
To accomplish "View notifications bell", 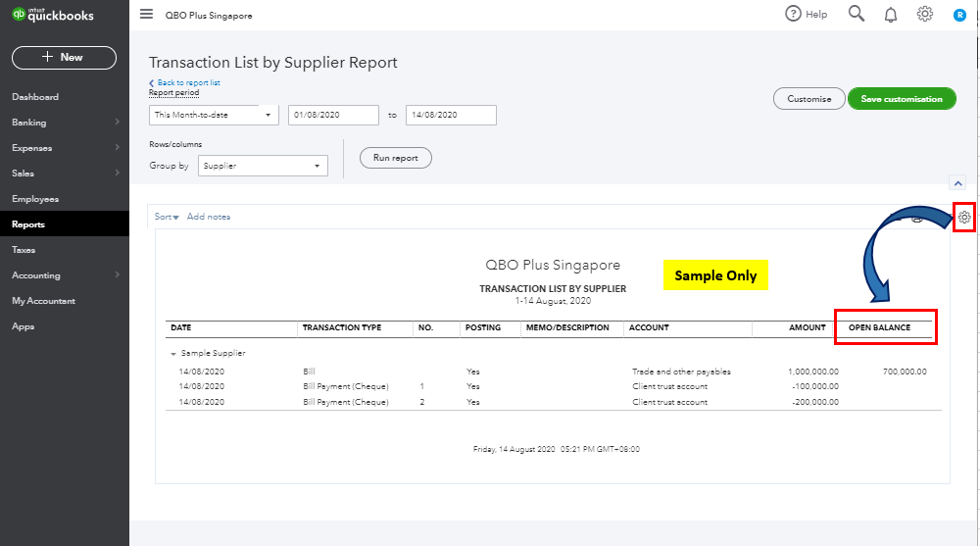I will pyautogui.click(x=891, y=15).
